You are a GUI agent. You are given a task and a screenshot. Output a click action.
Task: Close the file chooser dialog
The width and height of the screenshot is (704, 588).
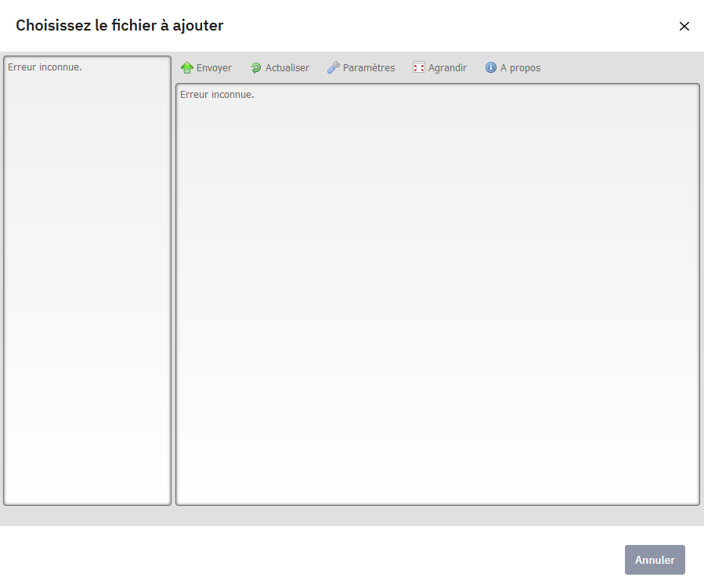click(x=684, y=27)
